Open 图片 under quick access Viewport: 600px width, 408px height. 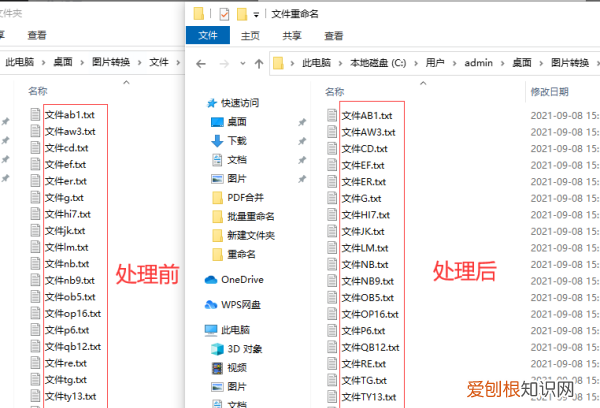tap(236, 179)
